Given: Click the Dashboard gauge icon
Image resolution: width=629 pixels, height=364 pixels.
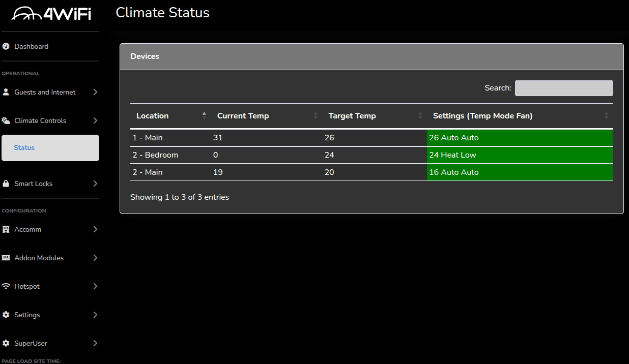Looking at the screenshot, I should point(6,46).
